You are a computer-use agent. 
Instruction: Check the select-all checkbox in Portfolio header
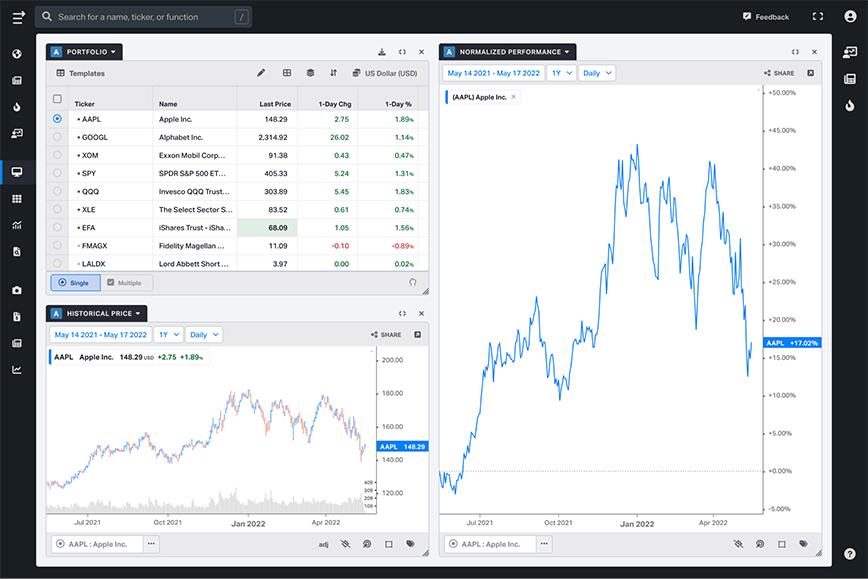pos(57,99)
